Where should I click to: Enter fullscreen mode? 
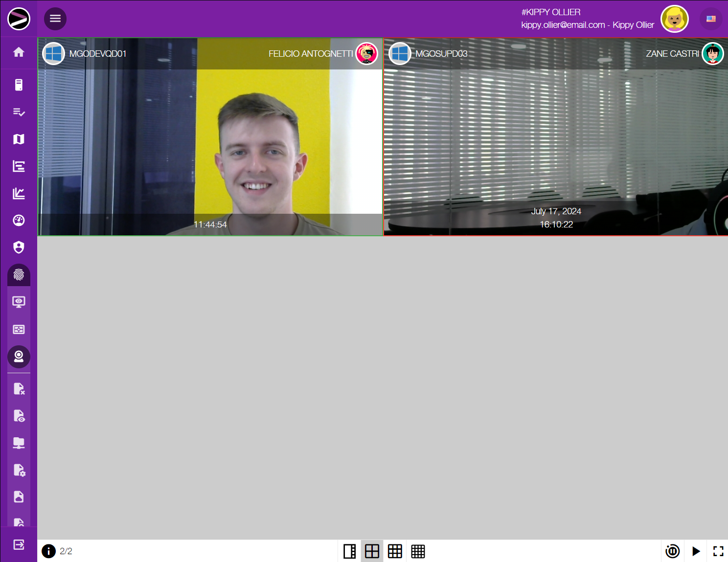click(x=718, y=551)
